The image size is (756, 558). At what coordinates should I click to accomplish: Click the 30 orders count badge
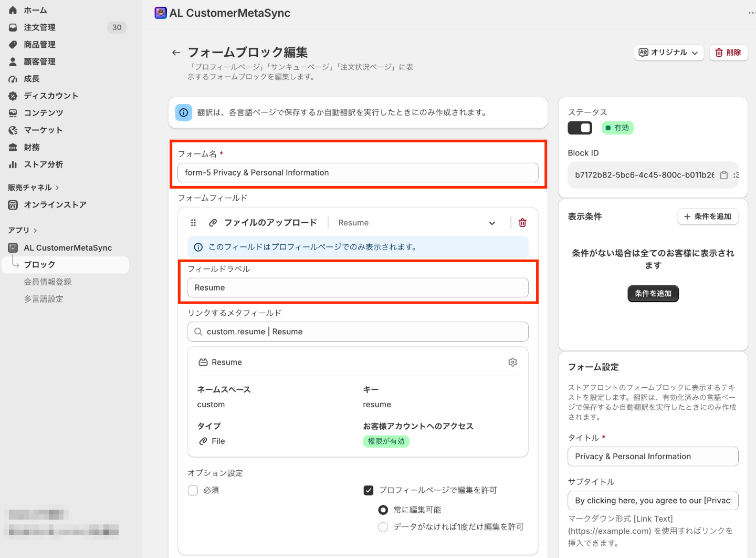(117, 27)
